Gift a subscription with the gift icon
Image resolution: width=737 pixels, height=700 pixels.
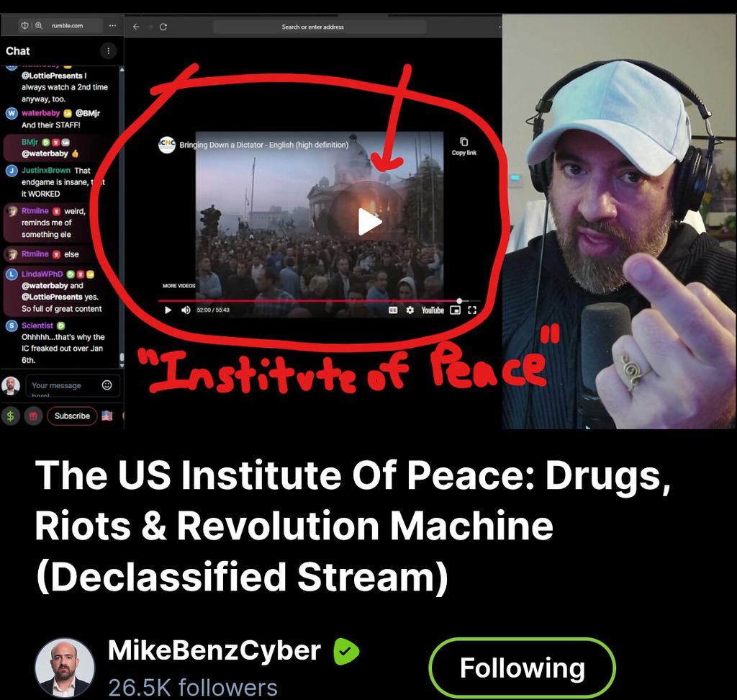tap(33, 416)
